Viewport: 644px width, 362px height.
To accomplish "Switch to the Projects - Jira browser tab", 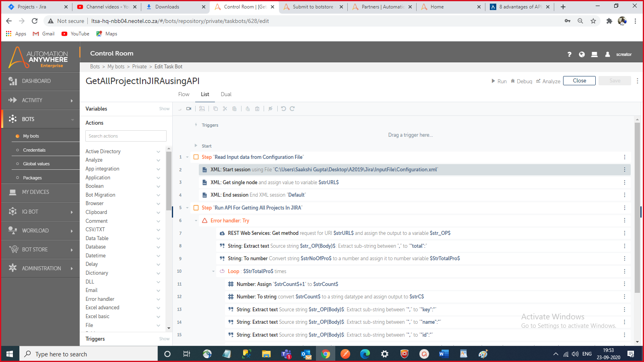I will (x=38, y=7).
